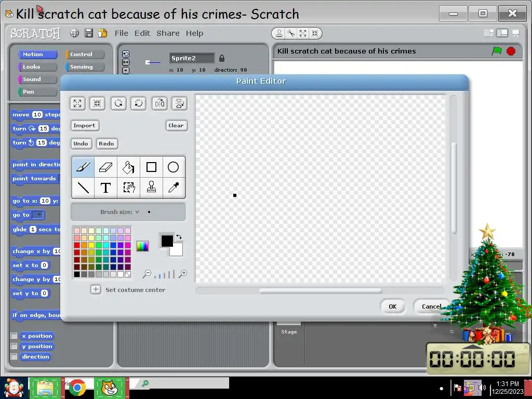The image size is (532, 399).
Task: Click the save project floppy icon
Action: (88, 33)
